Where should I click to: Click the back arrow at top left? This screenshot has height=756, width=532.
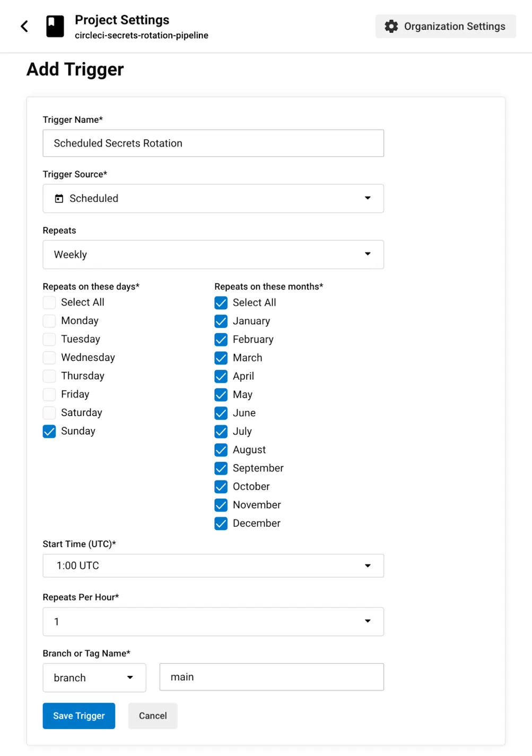[24, 26]
